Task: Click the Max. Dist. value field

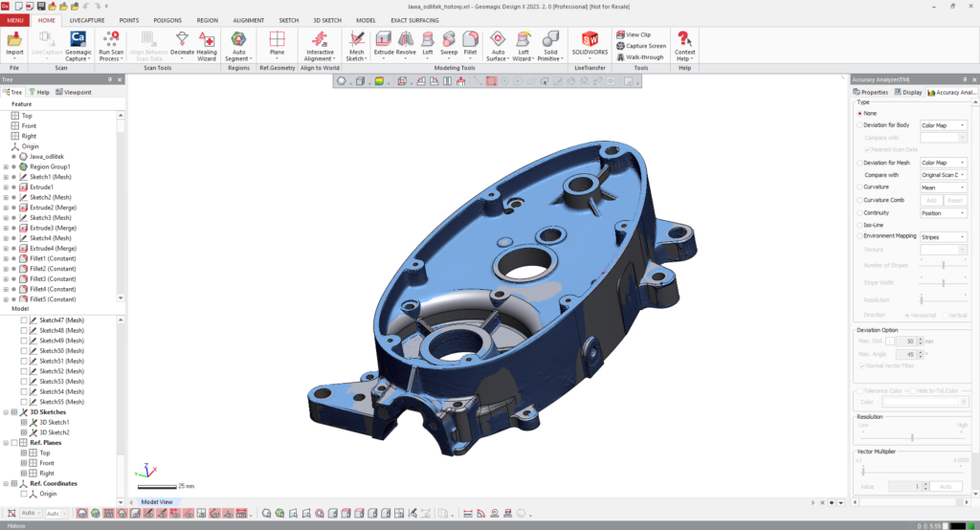Action: click(x=909, y=341)
